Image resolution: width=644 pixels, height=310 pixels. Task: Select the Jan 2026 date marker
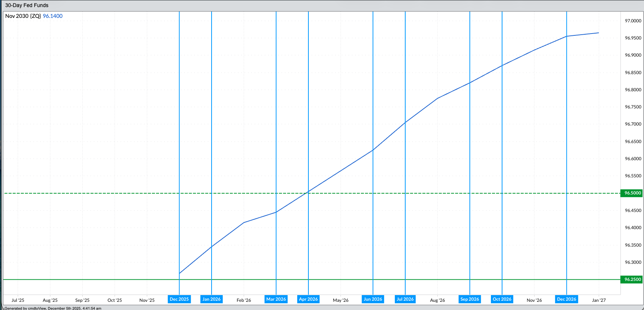click(211, 299)
